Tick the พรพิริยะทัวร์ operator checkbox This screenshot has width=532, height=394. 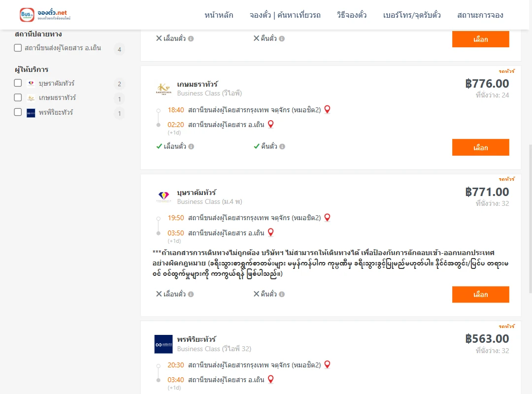(x=18, y=112)
